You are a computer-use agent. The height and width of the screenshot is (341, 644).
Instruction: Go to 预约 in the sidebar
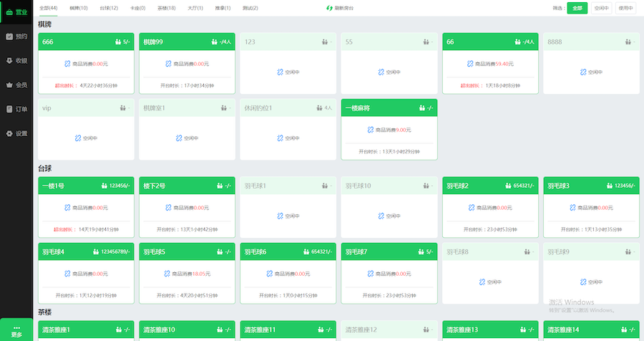pyautogui.click(x=16, y=37)
